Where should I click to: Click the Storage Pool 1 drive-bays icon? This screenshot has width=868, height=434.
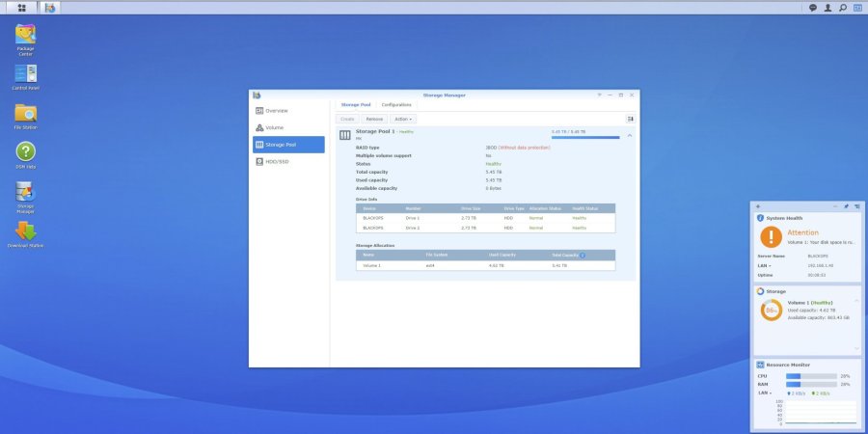345,135
